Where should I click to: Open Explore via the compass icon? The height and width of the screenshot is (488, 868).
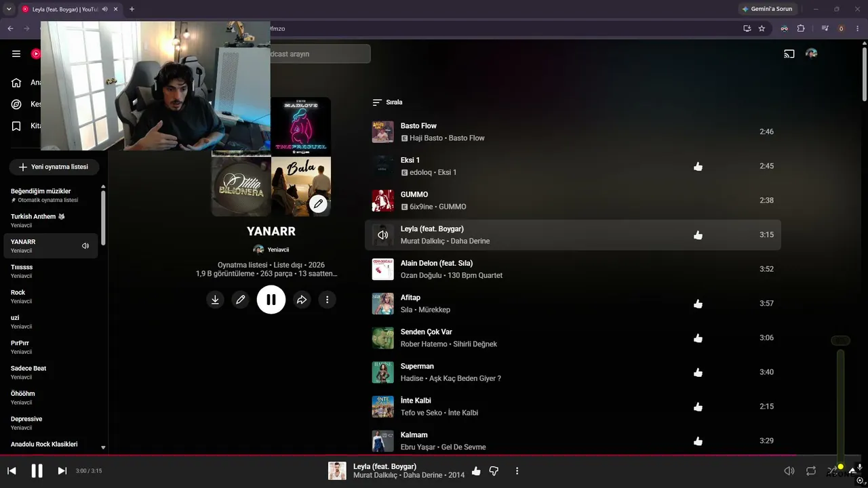[16, 104]
